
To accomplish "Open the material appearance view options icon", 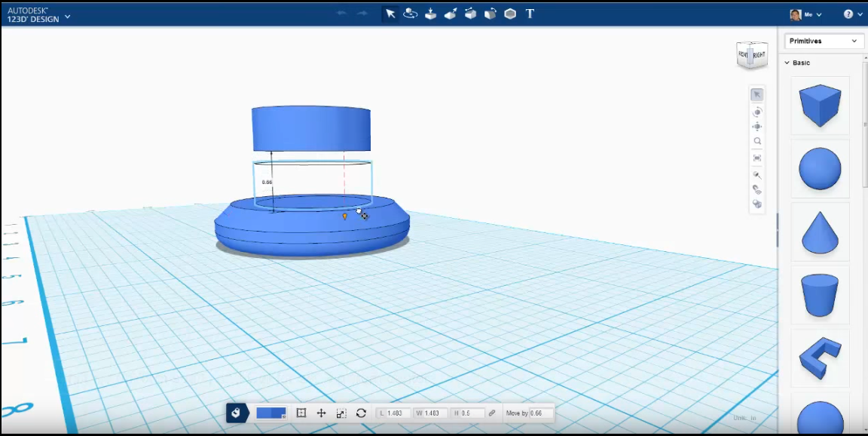I will pyautogui.click(x=756, y=175).
